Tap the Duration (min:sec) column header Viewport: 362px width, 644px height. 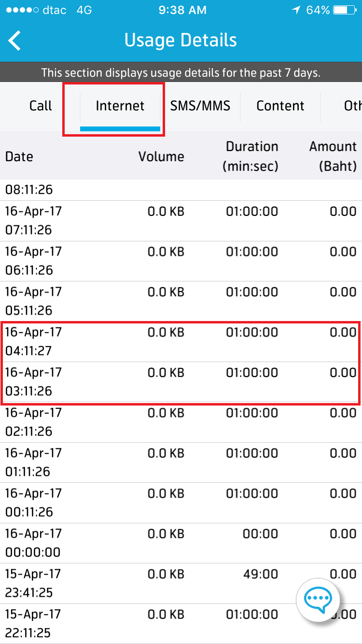point(252,156)
